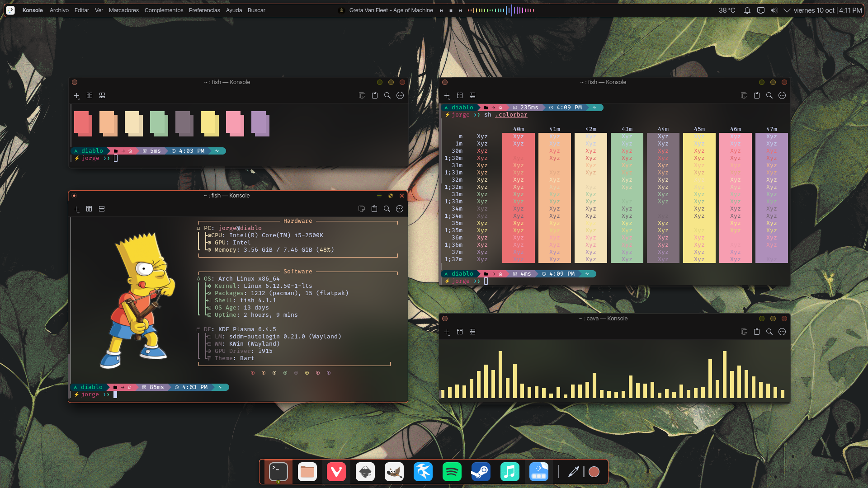Open the more-options menu in the colorbar Konsole window
The image size is (868, 488).
pyautogui.click(x=782, y=95)
